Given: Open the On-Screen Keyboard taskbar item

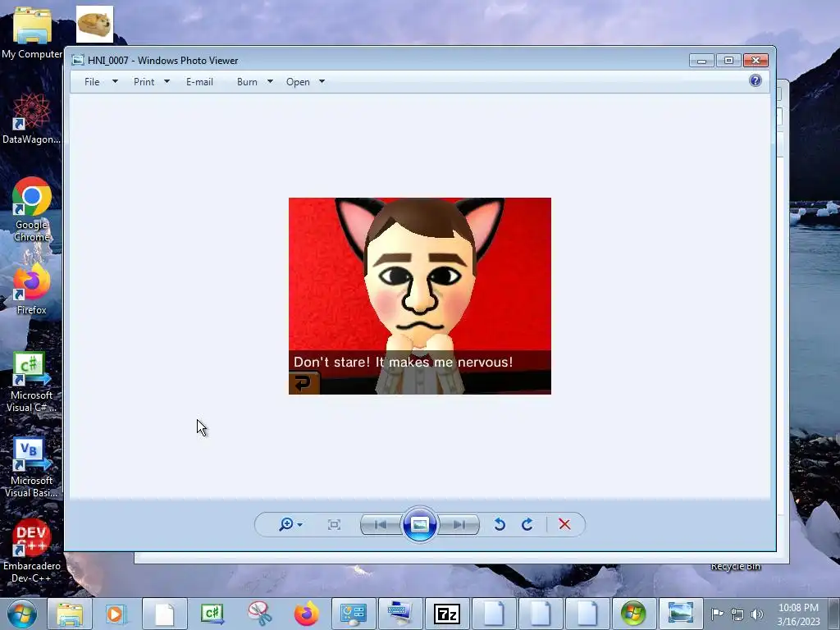Looking at the screenshot, I should tap(400, 614).
